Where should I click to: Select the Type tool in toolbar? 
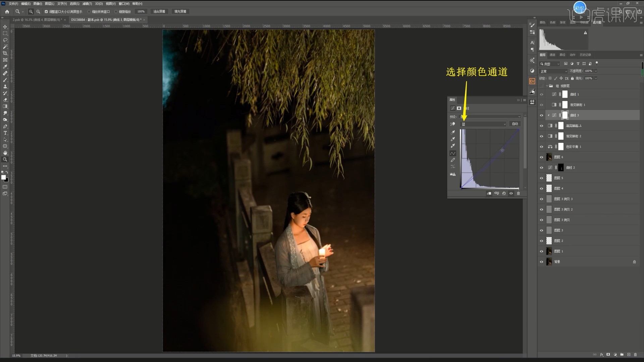(5, 133)
